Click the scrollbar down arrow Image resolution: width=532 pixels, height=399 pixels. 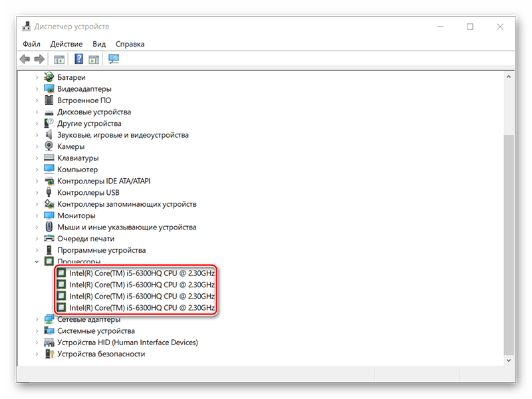(x=508, y=360)
